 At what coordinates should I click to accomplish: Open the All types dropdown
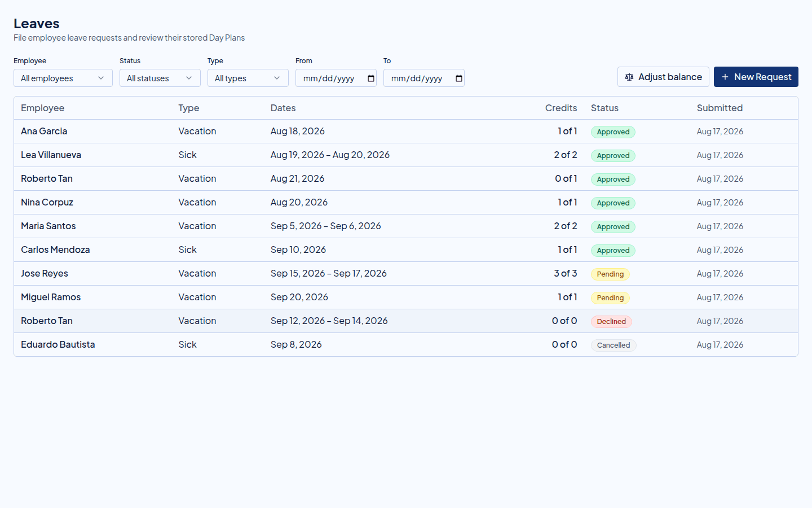(x=248, y=78)
